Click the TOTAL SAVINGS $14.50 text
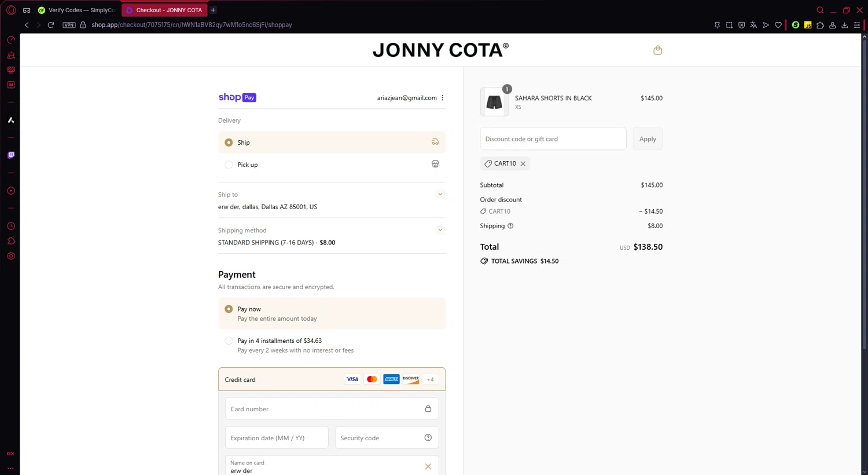This screenshot has height=475, width=868. (525, 261)
